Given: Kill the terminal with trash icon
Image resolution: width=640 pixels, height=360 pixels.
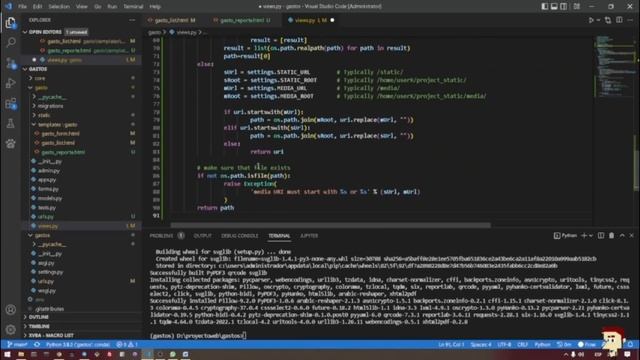Looking at the screenshot, I should [x=611, y=236].
